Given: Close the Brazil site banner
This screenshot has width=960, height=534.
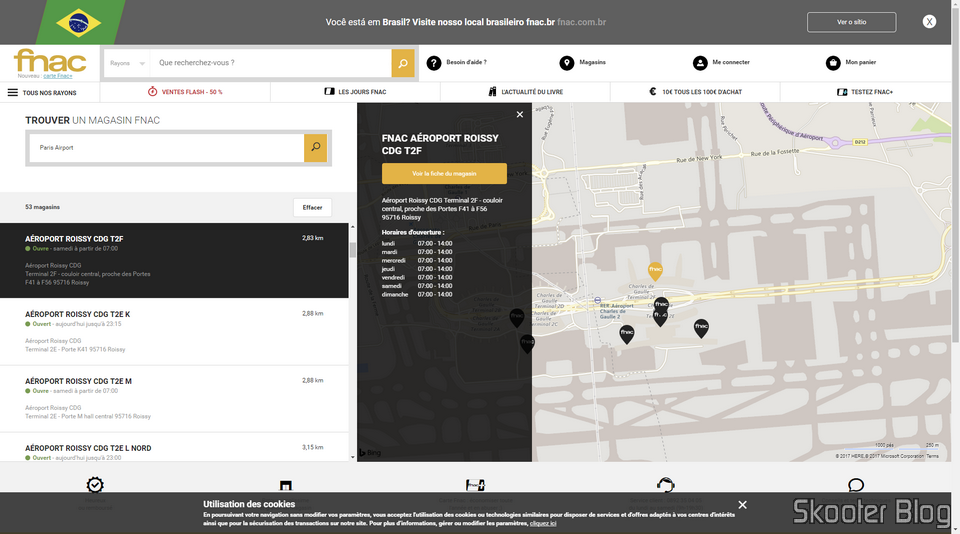Looking at the screenshot, I should click(929, 21).
